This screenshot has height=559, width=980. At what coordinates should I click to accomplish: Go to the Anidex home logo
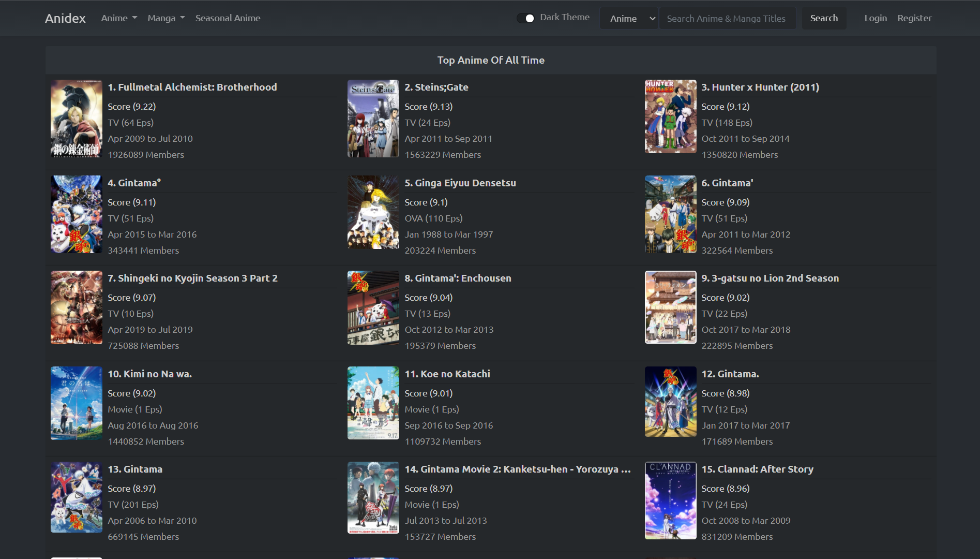pos(65,18)
